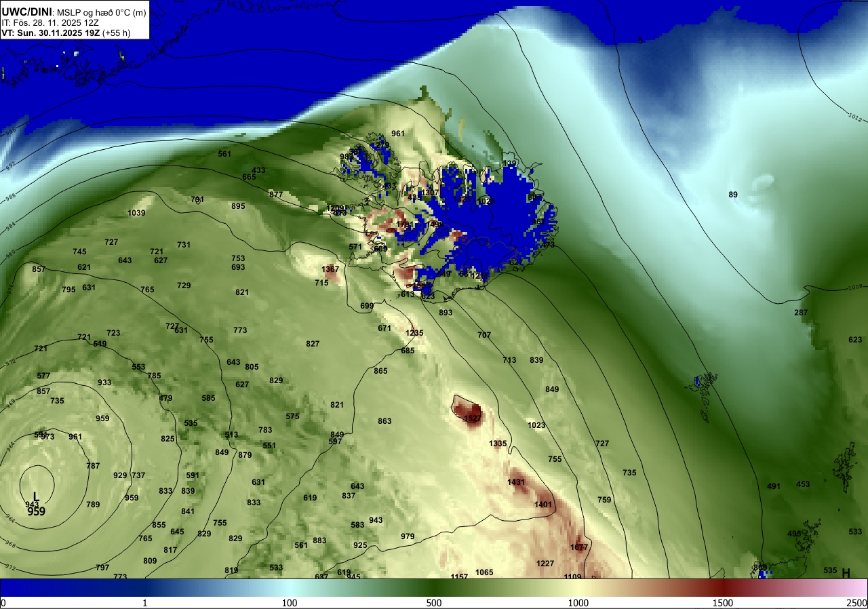Click the legend label '100'
The height and width of the screenshot is (609, 868).
[x=290, y=603]
